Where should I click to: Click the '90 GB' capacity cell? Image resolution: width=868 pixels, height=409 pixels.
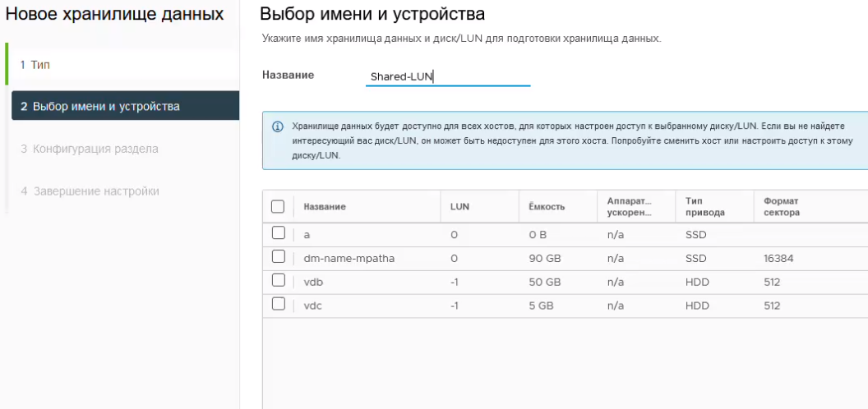[545, 258]
